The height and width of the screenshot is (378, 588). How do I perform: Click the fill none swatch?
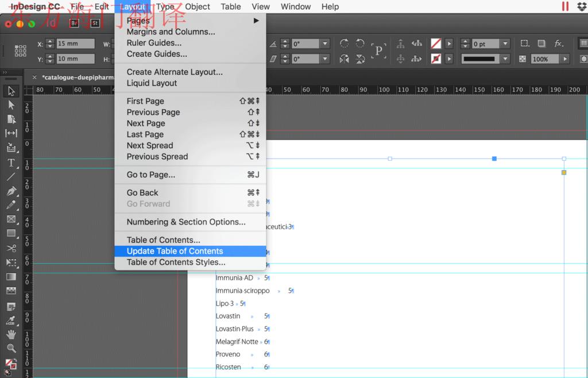point(436,44)
